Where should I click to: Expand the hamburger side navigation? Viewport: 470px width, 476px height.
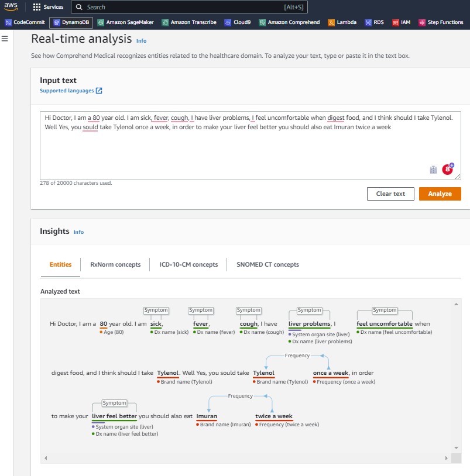pos(5,39)
